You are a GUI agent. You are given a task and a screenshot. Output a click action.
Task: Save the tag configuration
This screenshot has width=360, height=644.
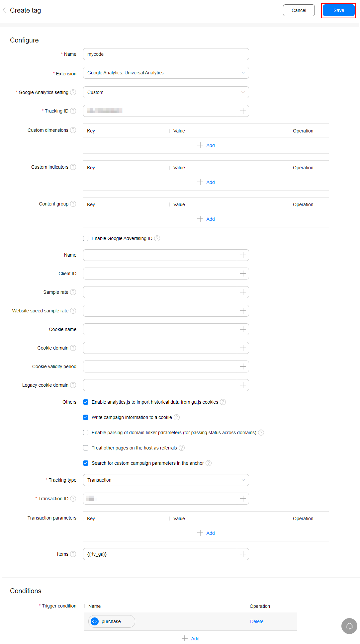coord(338,10)
